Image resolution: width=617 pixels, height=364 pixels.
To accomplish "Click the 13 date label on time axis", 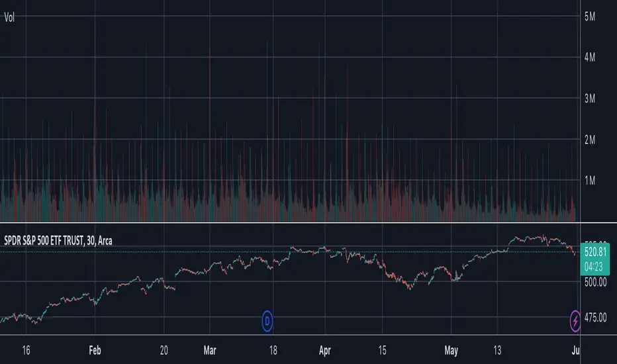I will click(497, 350).
